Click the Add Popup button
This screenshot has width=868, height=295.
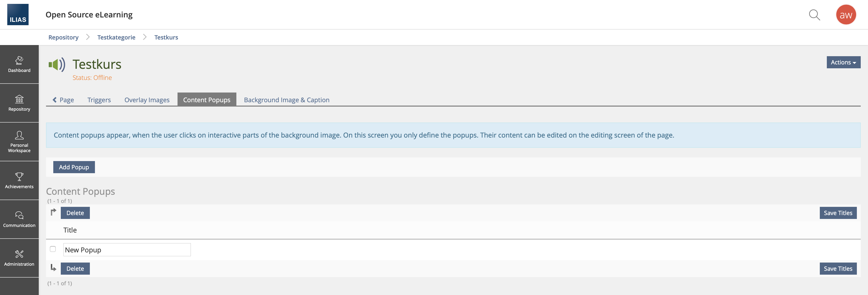point(74,167)
